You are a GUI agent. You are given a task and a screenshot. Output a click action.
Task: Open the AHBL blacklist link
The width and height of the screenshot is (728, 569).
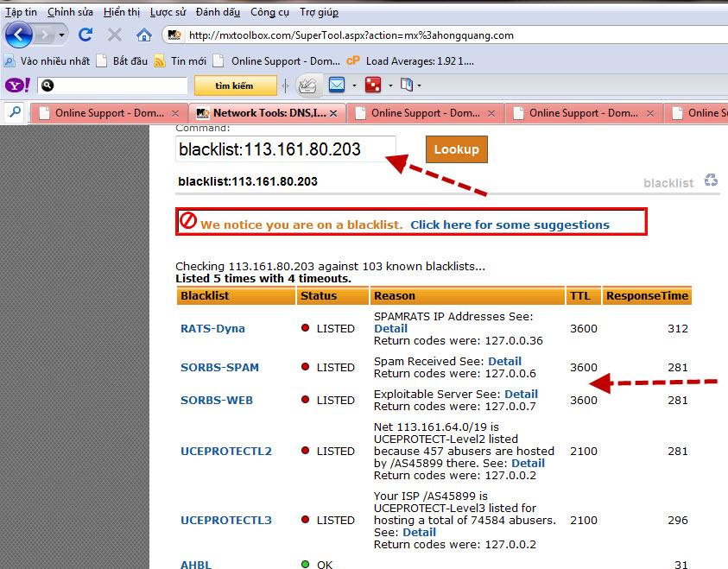click(196, 565)
